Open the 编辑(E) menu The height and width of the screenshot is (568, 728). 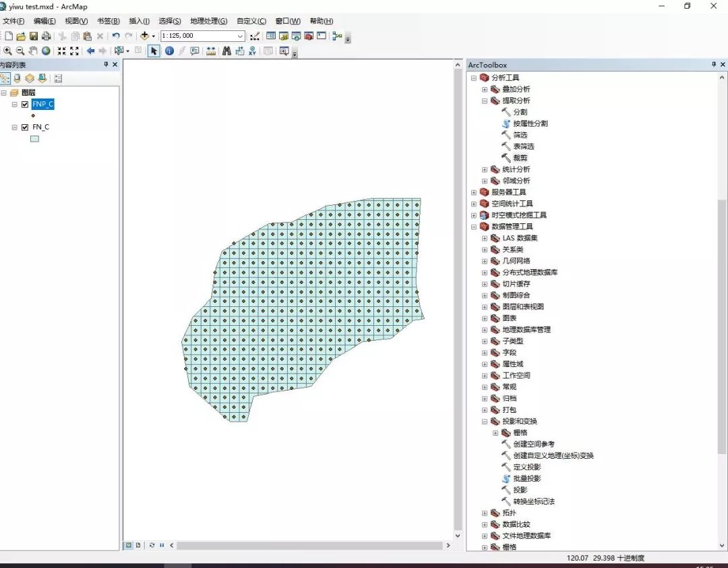[44, 21]
